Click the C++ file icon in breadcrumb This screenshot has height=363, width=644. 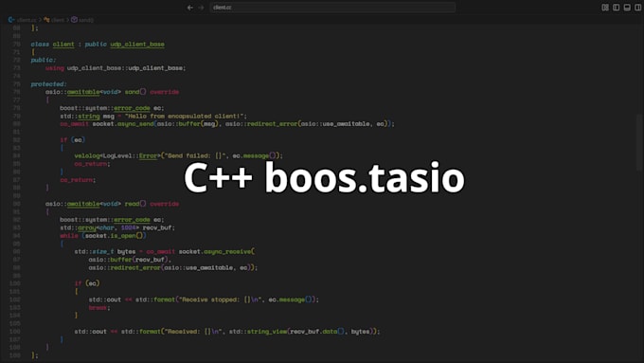pos(11,20)
